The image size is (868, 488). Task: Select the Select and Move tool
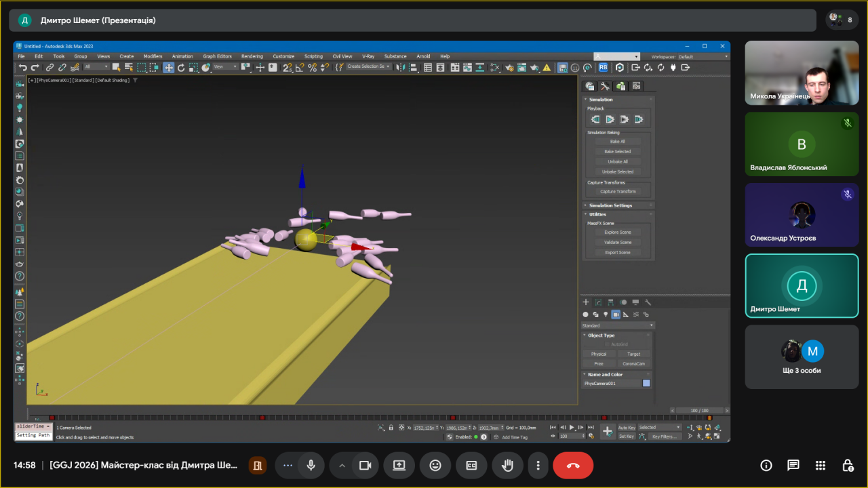point(168,67)
